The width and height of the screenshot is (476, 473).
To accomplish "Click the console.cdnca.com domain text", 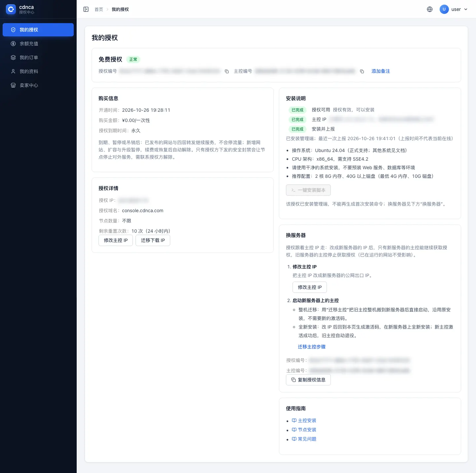I will tap(143, 211).
